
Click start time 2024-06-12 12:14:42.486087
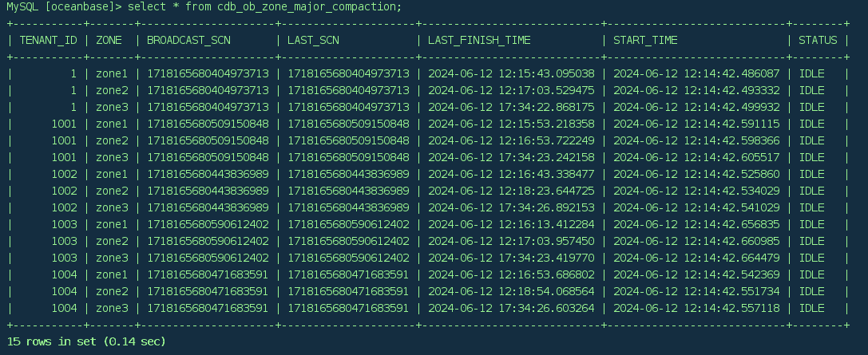(x=696, y=73)
